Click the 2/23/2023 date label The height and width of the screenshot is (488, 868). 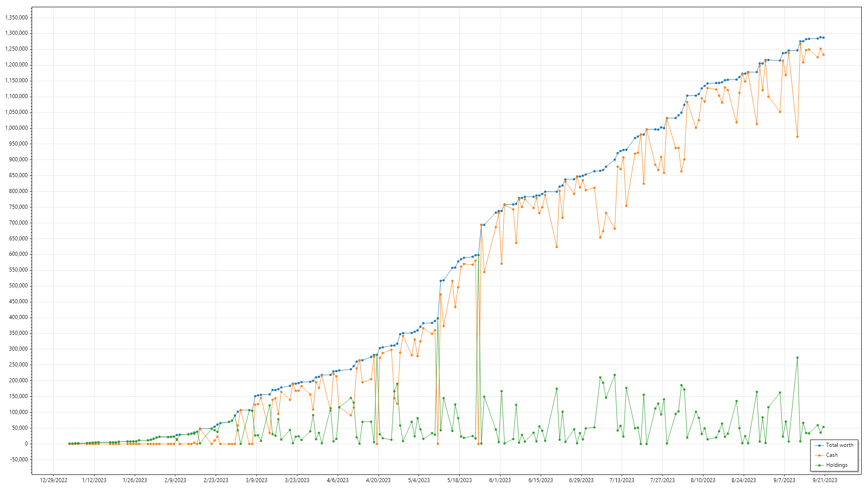coord(216,480)
